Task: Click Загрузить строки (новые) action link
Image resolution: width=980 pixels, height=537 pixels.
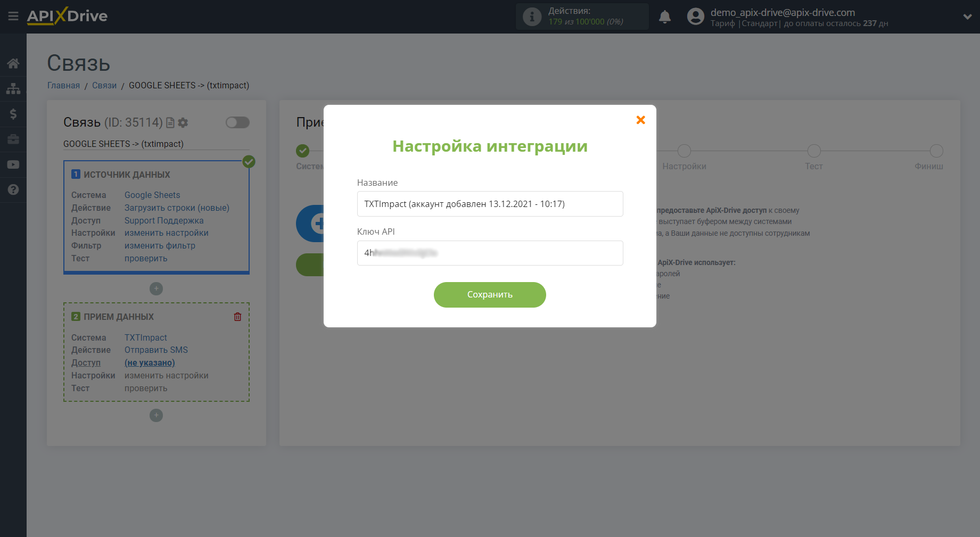Action: point(177,208)
